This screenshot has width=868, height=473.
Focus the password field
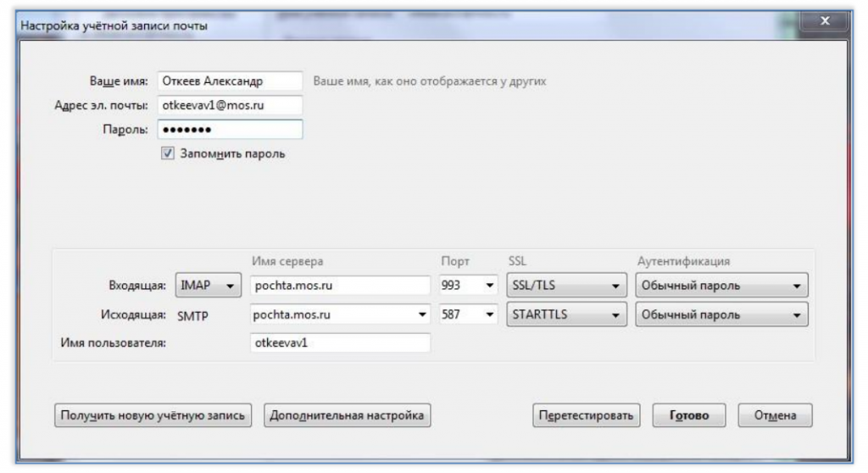point(230,130)
